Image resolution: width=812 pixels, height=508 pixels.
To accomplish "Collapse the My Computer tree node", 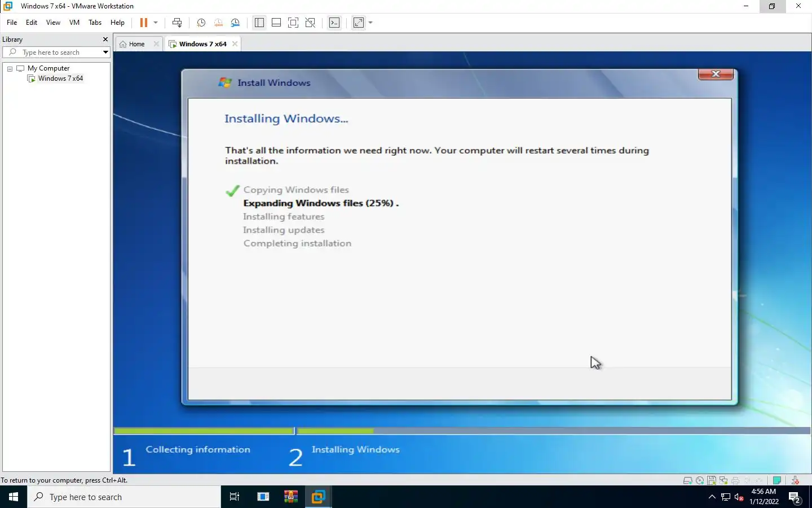I will (10, 68).
